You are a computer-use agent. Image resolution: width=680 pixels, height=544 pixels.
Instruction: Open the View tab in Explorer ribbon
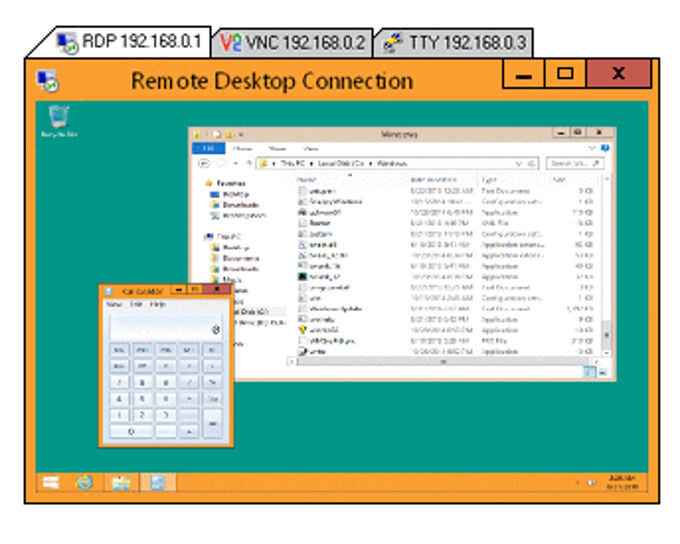coord(311,148)
